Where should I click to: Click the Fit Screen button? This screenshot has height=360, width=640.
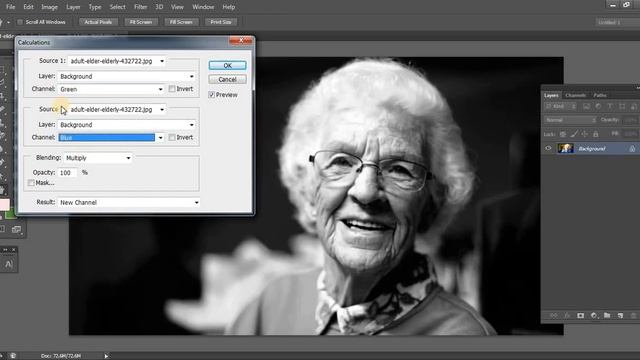(x=141, y=22)
